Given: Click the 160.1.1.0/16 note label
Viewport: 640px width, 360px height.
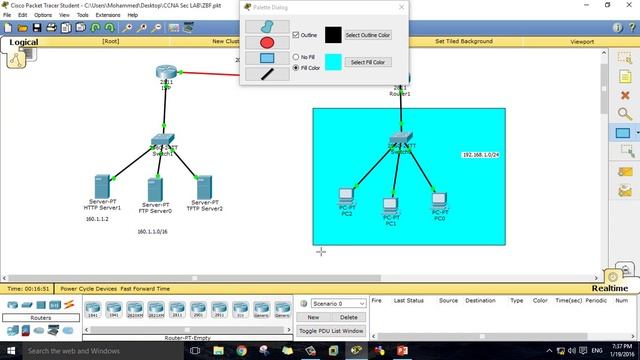Looking at the screenshot, I should [x=152, y=231].
